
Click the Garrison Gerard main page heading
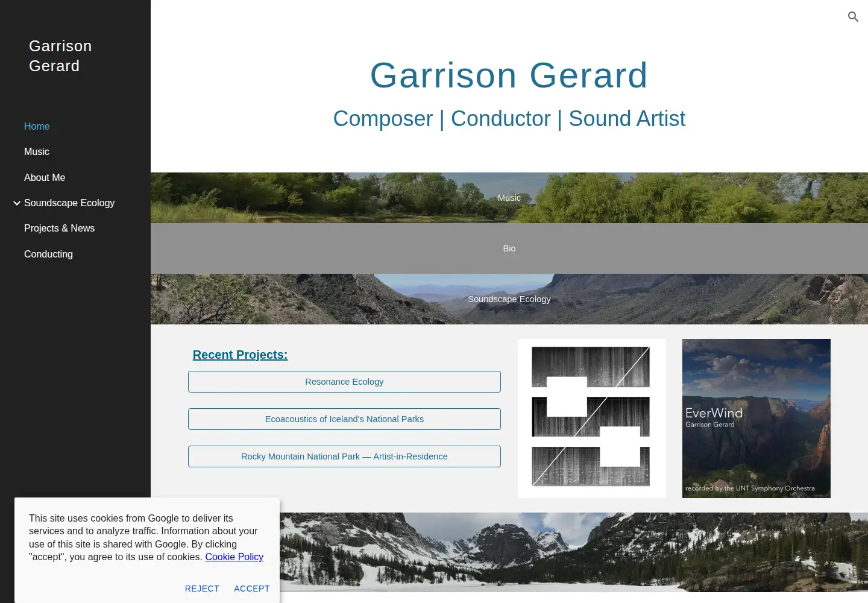[x=509, y=75]
